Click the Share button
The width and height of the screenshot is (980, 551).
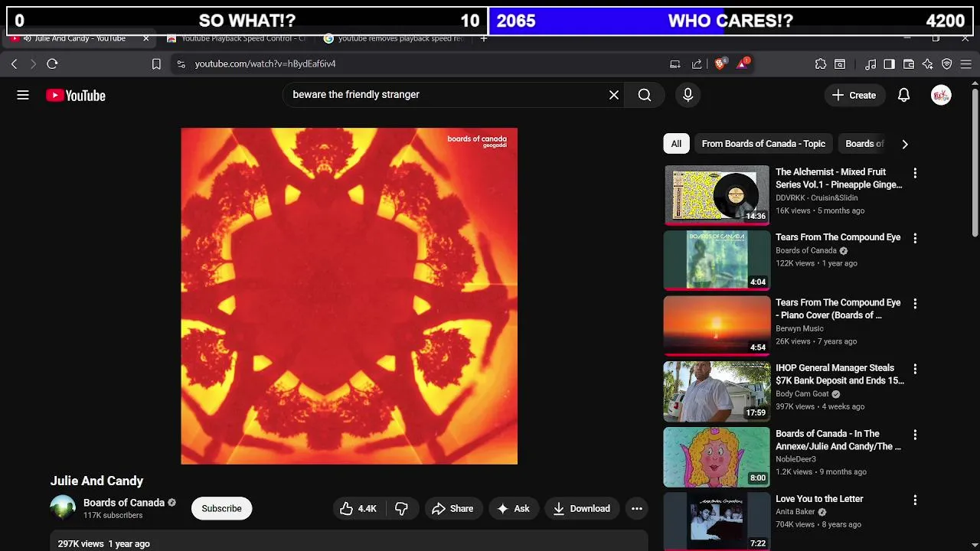pos(452,508)
